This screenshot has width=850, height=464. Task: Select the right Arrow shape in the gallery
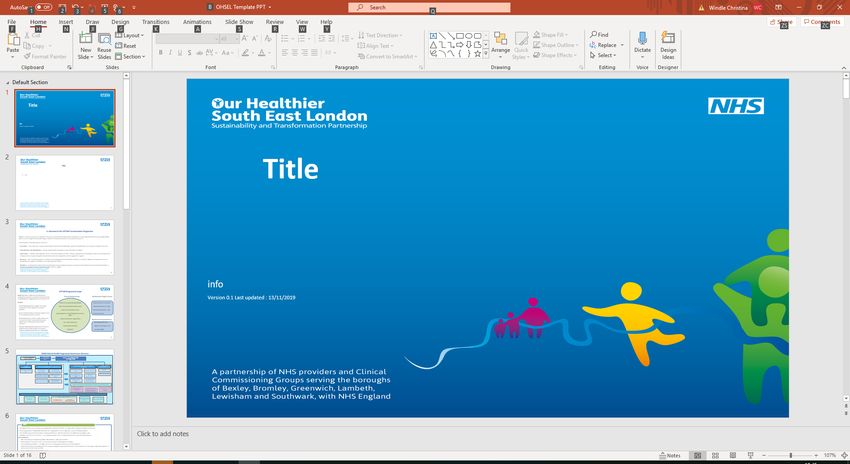pos(460,45)
